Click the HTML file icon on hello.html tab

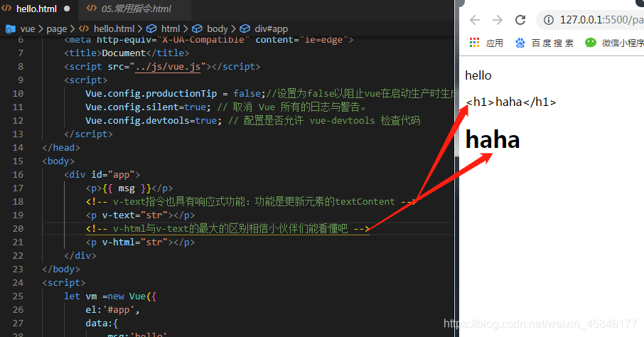coord(6,8)
